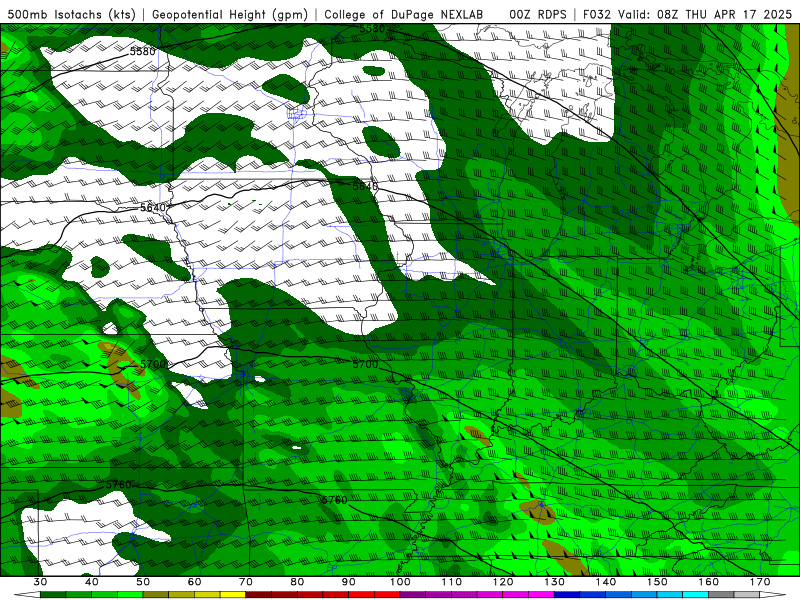Click the 'College of DuPage NEXLAB' label

404,14
